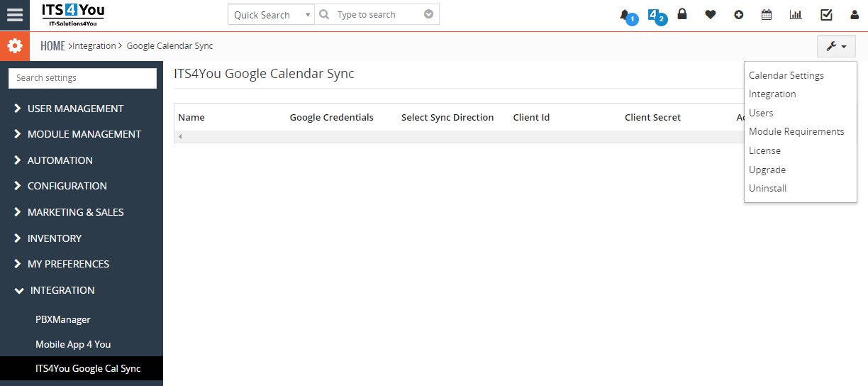The height and width of the screenshot is (386, 868).
Task: Click the user profile icon
Action: coord(855,14)
